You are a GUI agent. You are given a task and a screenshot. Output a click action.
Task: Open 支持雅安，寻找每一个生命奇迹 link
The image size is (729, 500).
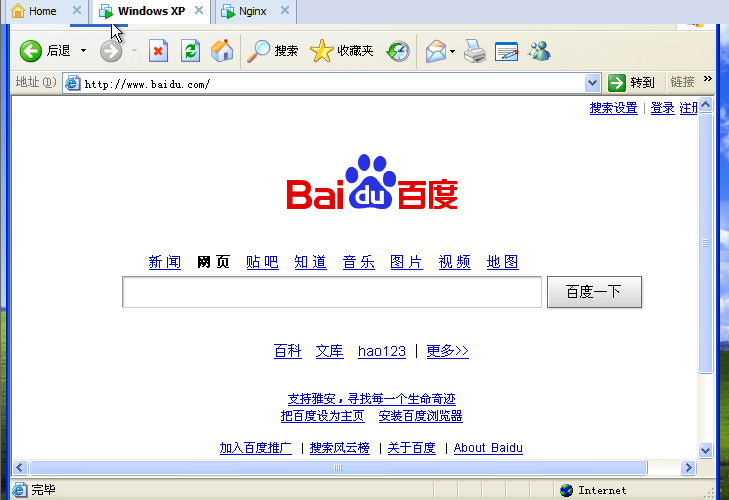point(371,399)
